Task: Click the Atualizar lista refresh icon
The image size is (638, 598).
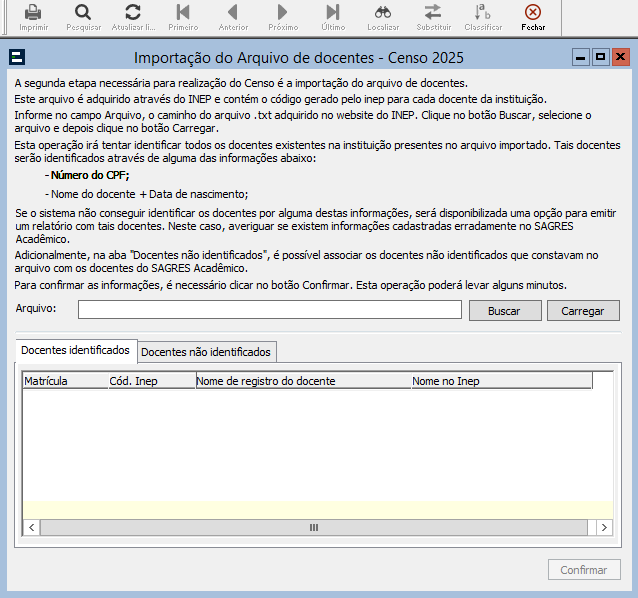Action: coord(133,13)
